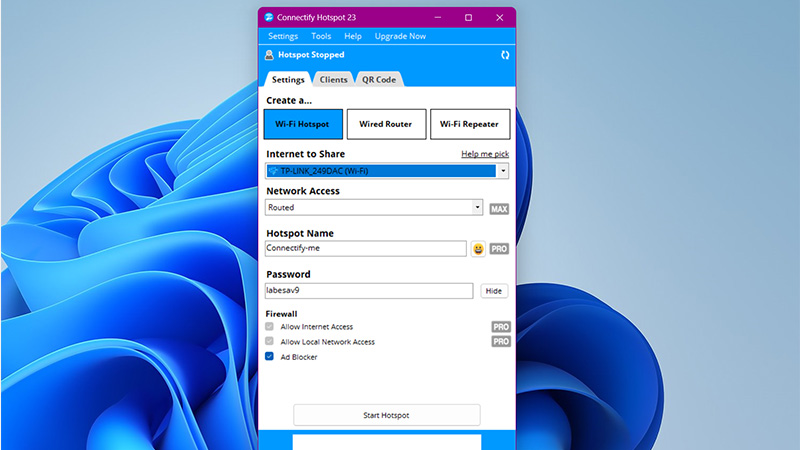Click into the Password field
This screenshot has height=450, width=800.
[369, 291]
